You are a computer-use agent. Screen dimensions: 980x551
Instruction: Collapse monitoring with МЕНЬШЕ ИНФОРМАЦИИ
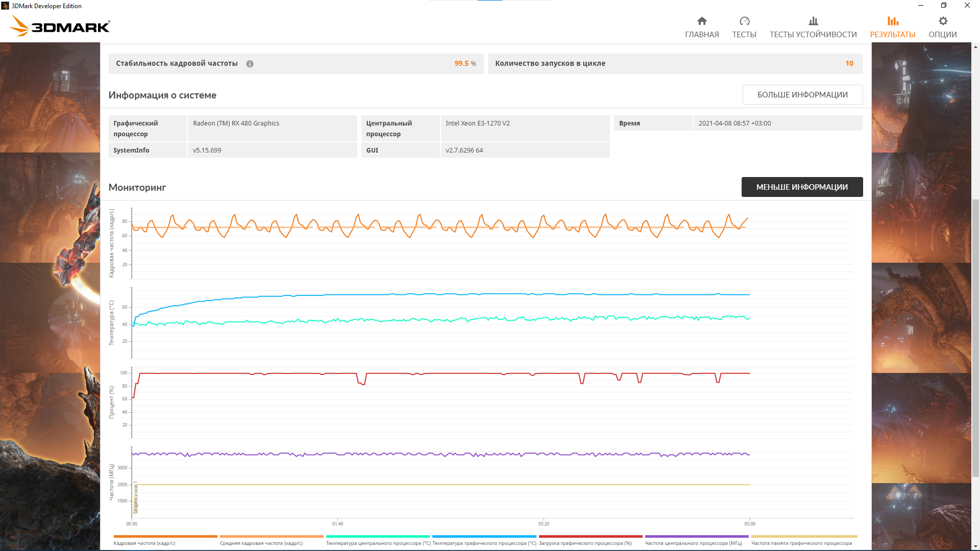point(802,187)
